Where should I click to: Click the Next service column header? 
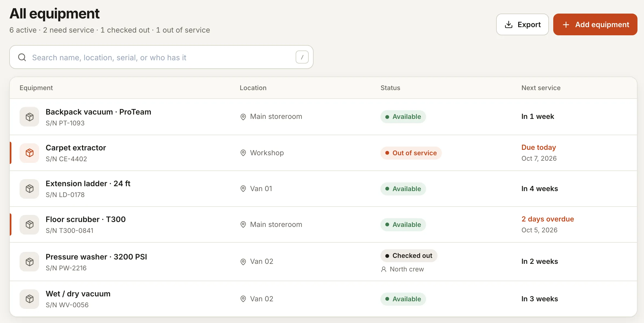pos(541,88)
